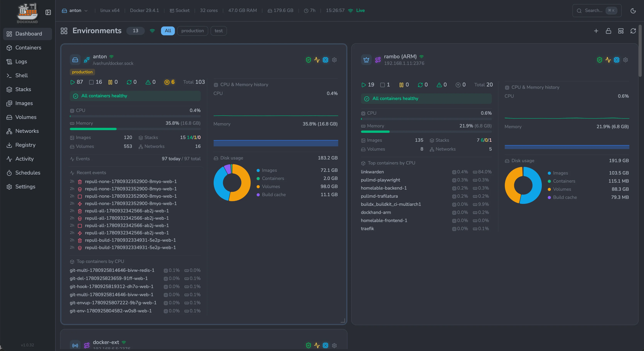
Task: Click anton card activity pulse icon
Action: click(x=317, y=60)
